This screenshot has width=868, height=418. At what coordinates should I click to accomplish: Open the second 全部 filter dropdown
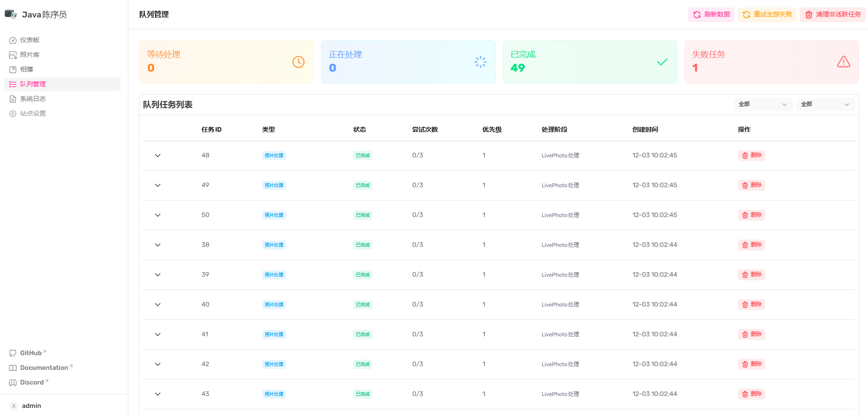tap(825, 105)
